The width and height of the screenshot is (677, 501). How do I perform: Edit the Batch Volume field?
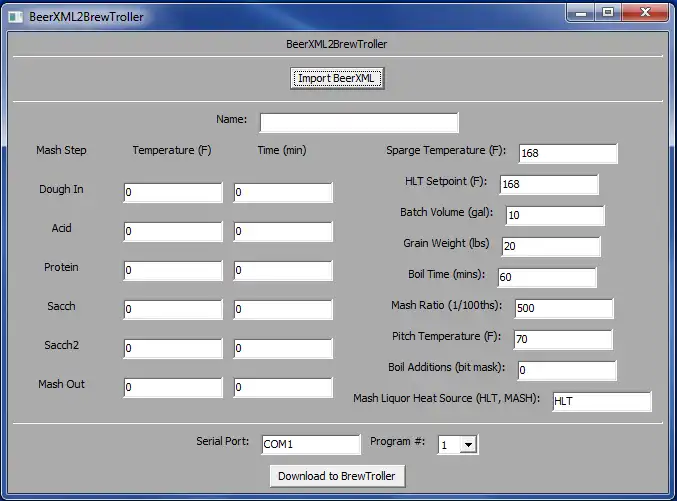tap(555, 216)
